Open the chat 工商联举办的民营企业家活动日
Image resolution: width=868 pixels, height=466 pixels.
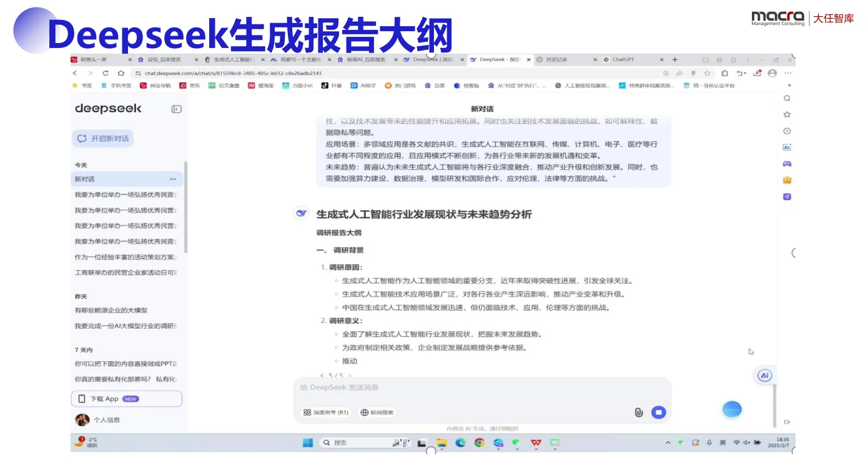(126, 273)
